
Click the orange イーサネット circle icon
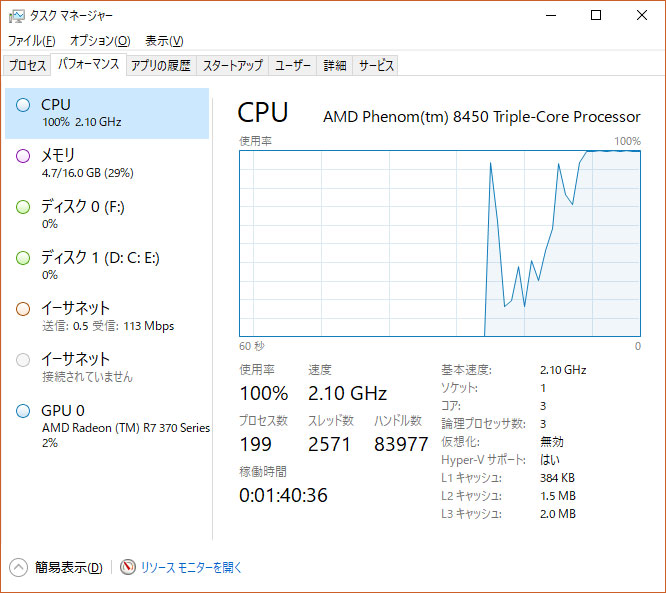coord(23,309)
